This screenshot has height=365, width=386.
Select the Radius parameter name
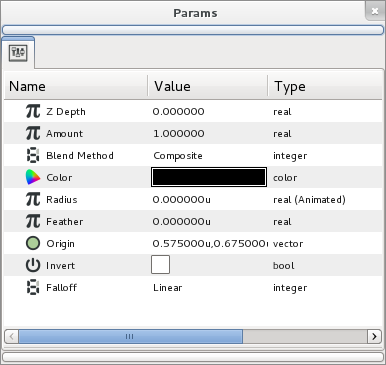62,200
